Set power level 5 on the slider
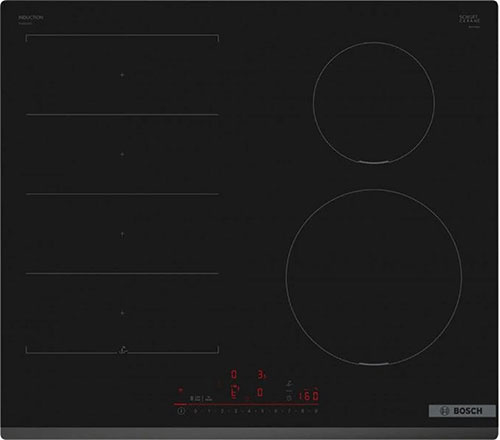Image resolution: width=500 pixels, height=440 pixels. coord(262,411)
